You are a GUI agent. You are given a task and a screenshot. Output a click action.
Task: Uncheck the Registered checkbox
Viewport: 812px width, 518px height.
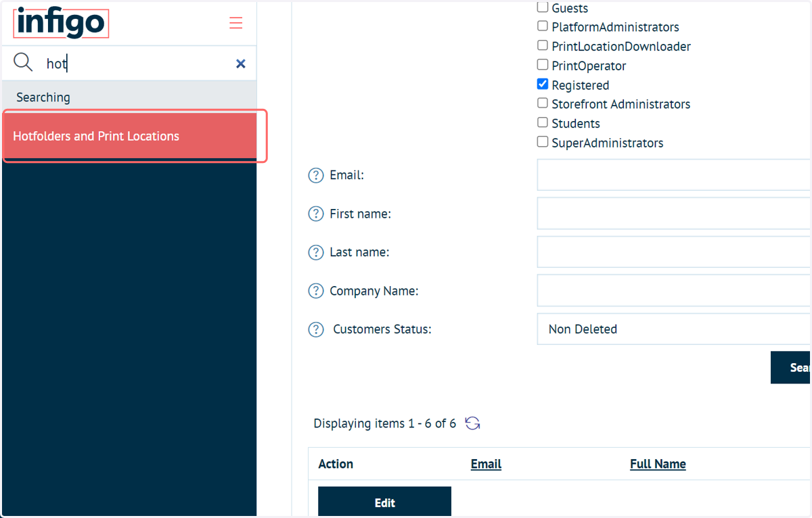coord(543,85)
